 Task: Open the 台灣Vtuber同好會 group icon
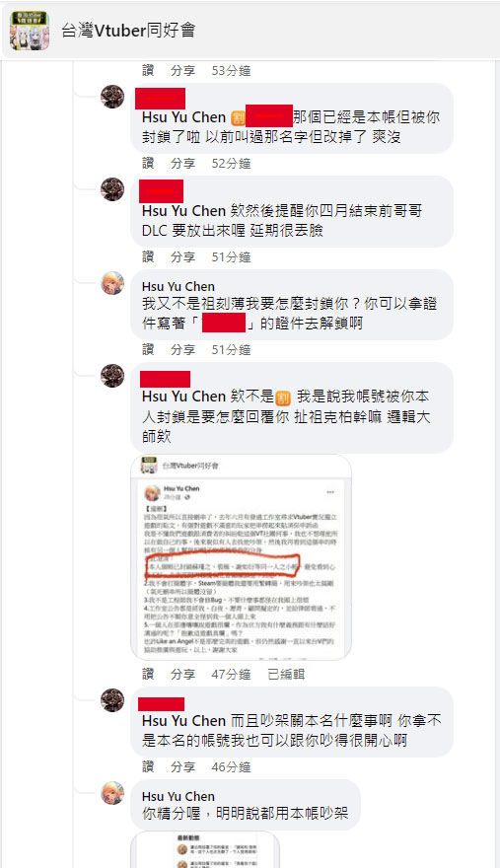tap(30, 31)
